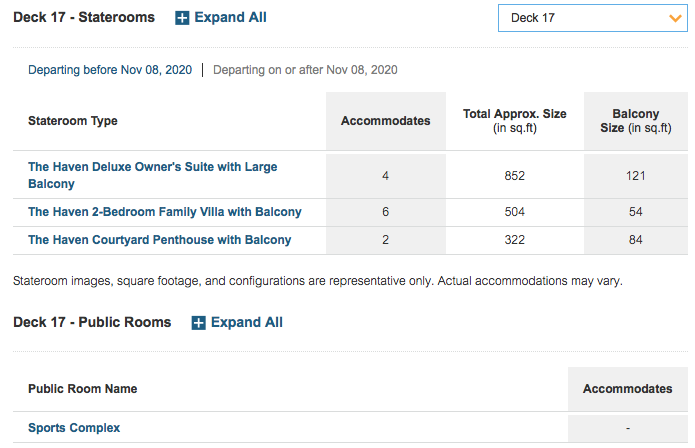This screenshot has height=448, width=695.
Task: Open the Deck 17 dropdown
Action: click(x=593, y=18)
